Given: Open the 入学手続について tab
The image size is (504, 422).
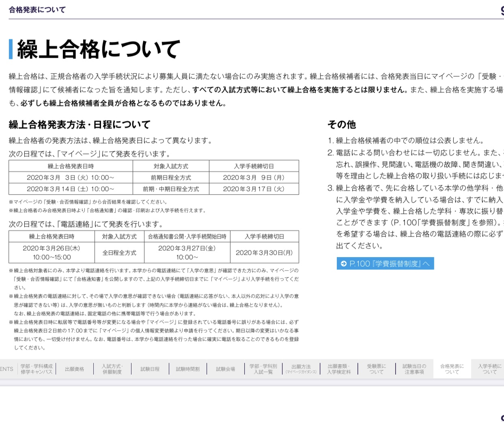Looking at the screenshot, I should pyautogui.click(x=489, y=369).
